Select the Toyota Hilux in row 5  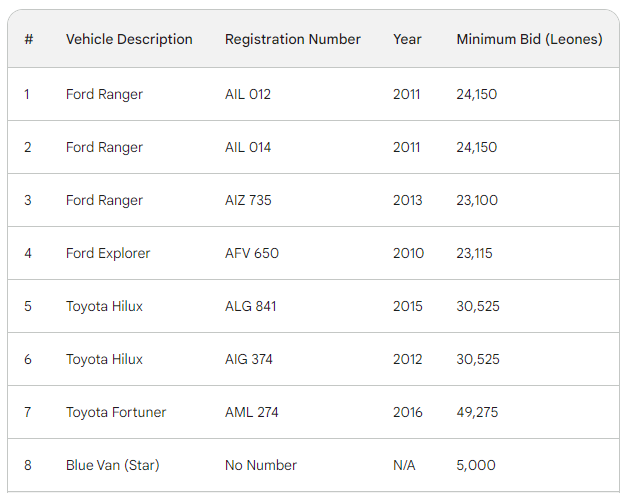point(104,306)
